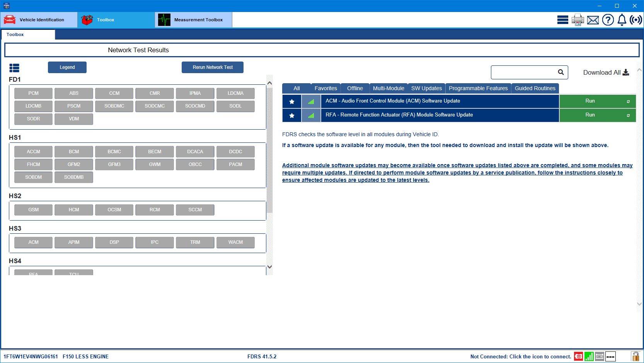644x363 pixels.
Task: Select the top Toolbox tab with red toolbox
Action: pos(116,20)
